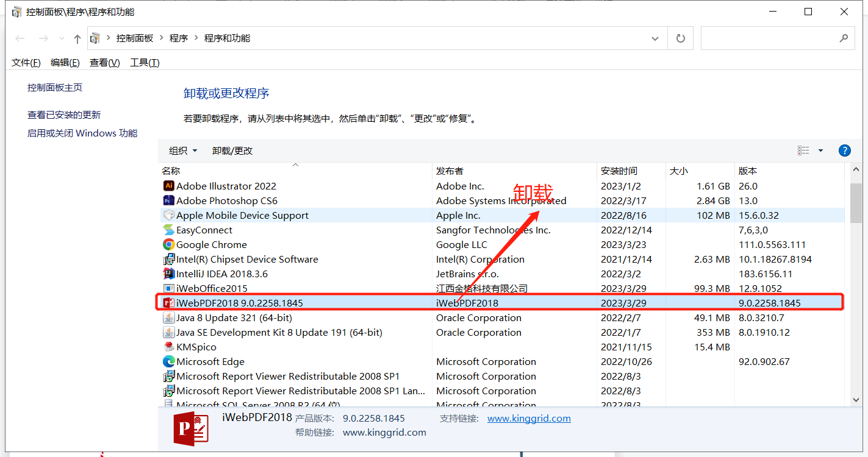This screenshot has width=868, height=457.
Task: Focus the search box in Programs and Features
Action: (777, 38)
